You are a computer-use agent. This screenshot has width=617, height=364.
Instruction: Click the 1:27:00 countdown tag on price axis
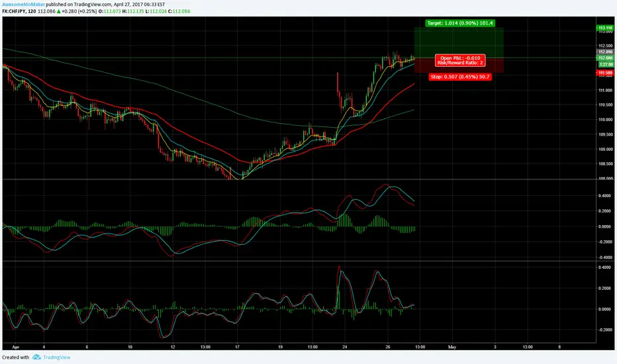[x=605, y=64]
